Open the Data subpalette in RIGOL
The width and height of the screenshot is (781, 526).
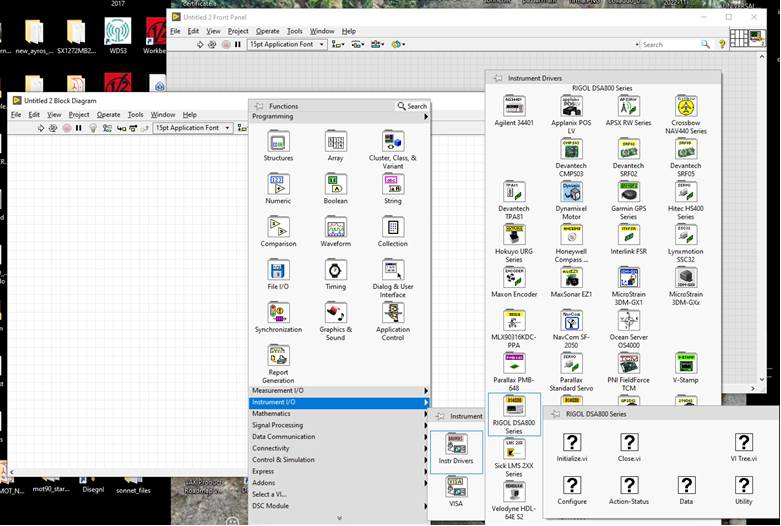click(x=686, y=485)
